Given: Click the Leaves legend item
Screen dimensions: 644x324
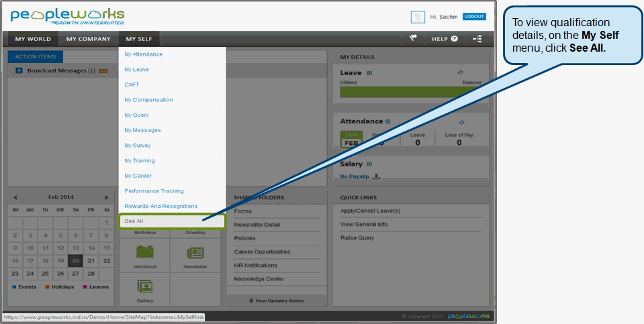Looking at the screenshot, I should (96, 287).
